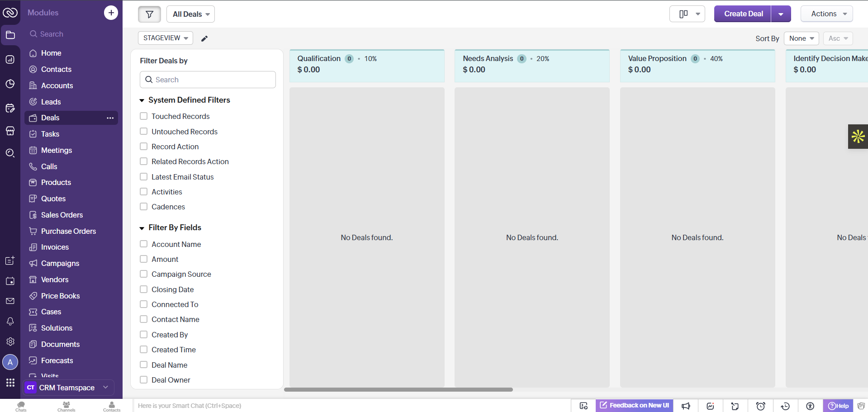Screen dimensions: 868x412
Task: Collapse the System Defined Filters section
Action: click(x=142, y=100)
